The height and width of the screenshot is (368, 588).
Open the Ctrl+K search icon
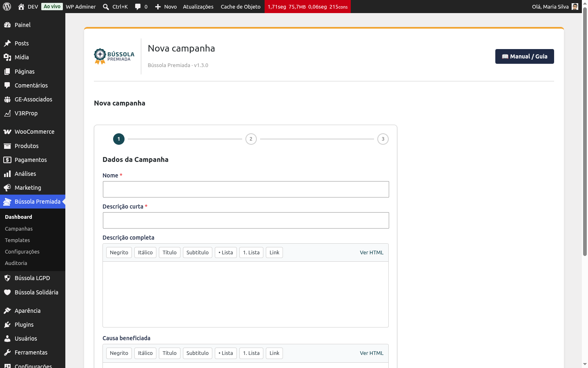[106, 7]
